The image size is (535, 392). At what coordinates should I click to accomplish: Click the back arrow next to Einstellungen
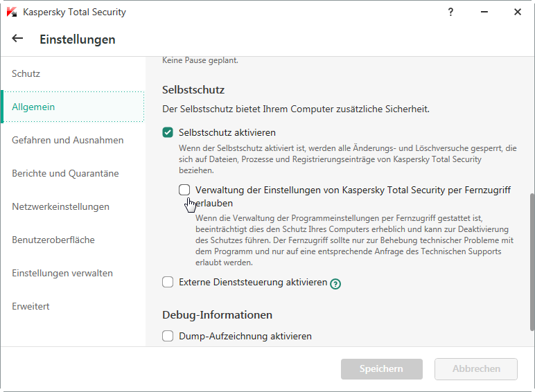click(x=17, y=39)
